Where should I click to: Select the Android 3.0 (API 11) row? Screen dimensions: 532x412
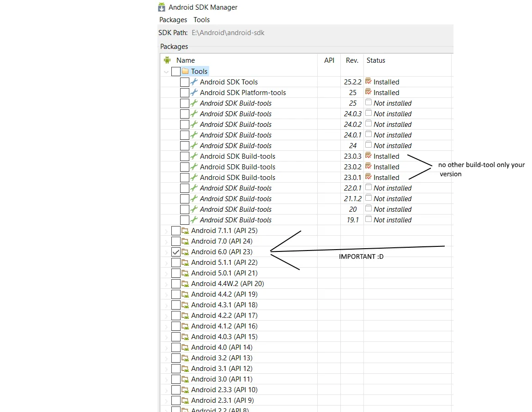pyautogui.click(x=307, y=379)
